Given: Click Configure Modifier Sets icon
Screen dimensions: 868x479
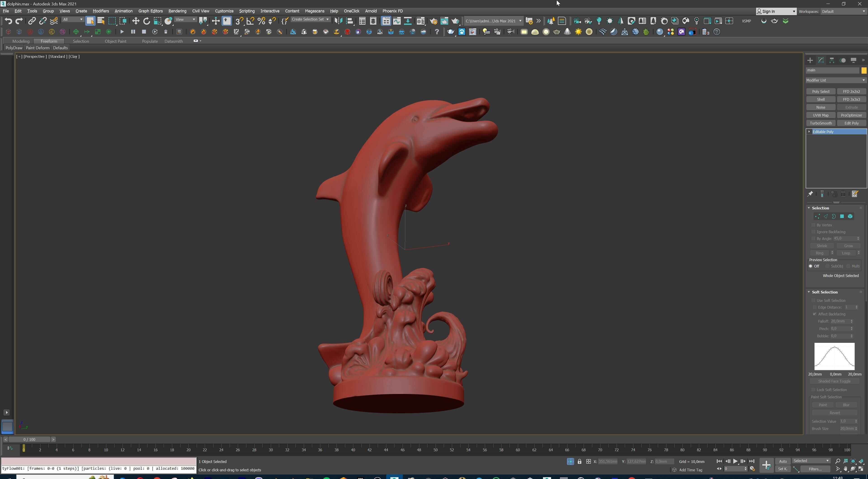Looking at the screenshot, I should point(855,194).
